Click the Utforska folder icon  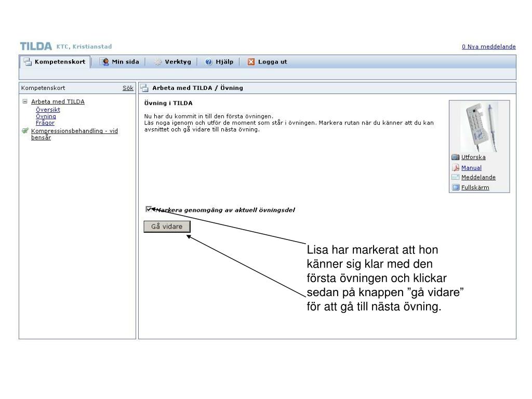point(455,157)
